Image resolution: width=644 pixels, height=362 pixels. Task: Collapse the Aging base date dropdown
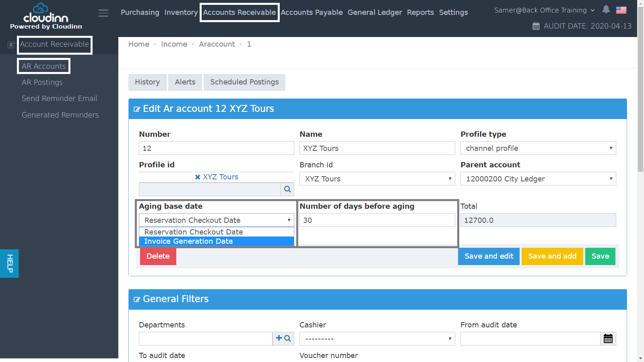point(217,220)
